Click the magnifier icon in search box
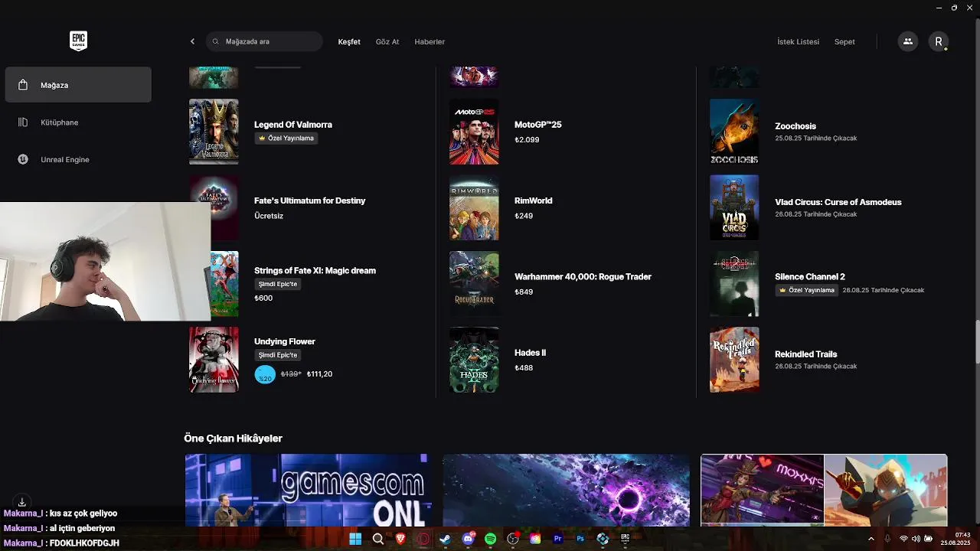 [216, 41]
